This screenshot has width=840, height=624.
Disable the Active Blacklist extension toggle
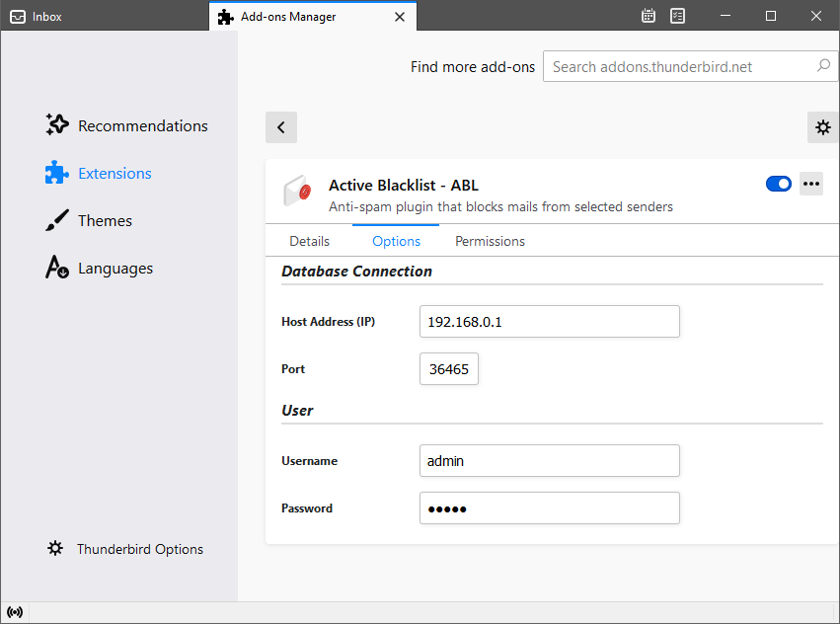779,184
